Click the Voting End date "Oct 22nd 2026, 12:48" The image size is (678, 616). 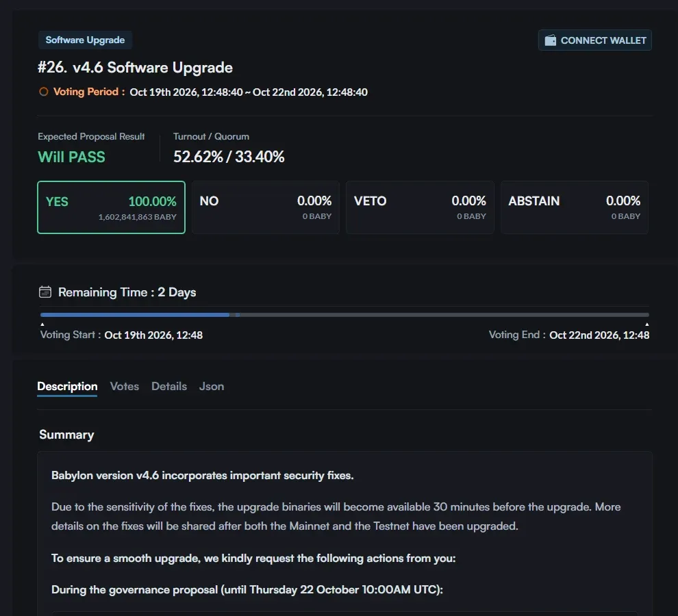(x=599, y=335)
